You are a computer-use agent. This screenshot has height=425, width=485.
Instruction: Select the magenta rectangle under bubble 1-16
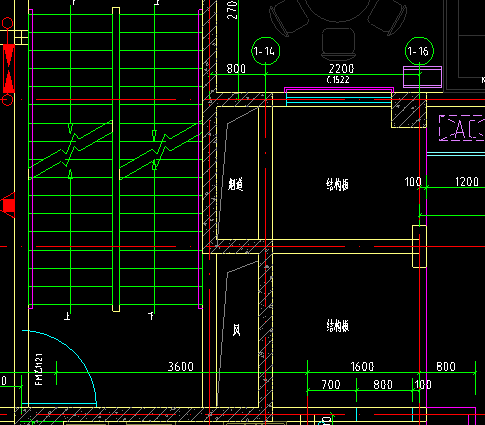pyautogui.click(x=422, y=77)
